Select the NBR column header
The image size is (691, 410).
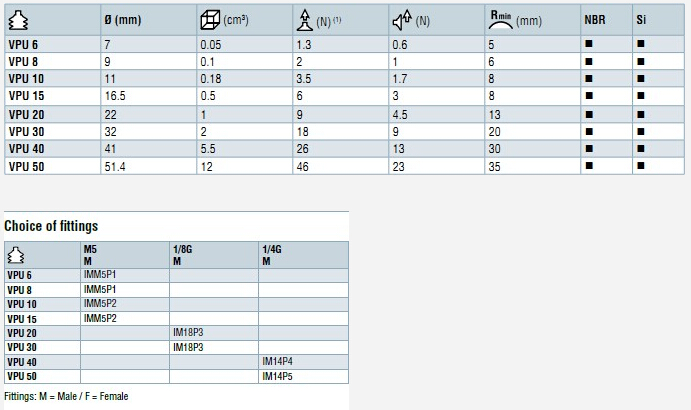595,21
